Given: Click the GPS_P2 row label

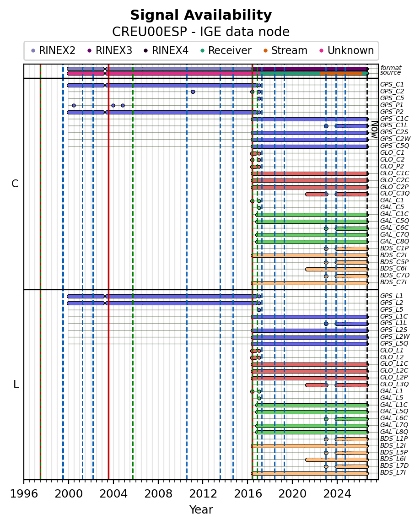Looking at the screenshot, I should point(392,112).
